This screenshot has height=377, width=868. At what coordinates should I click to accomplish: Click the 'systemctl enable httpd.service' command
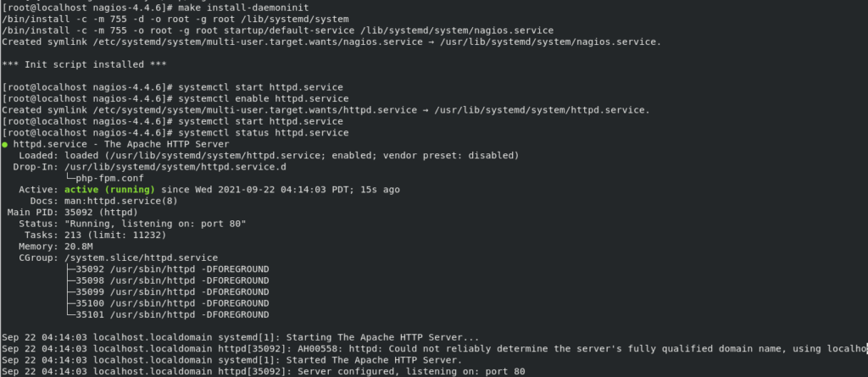click(x=264, y=99)
